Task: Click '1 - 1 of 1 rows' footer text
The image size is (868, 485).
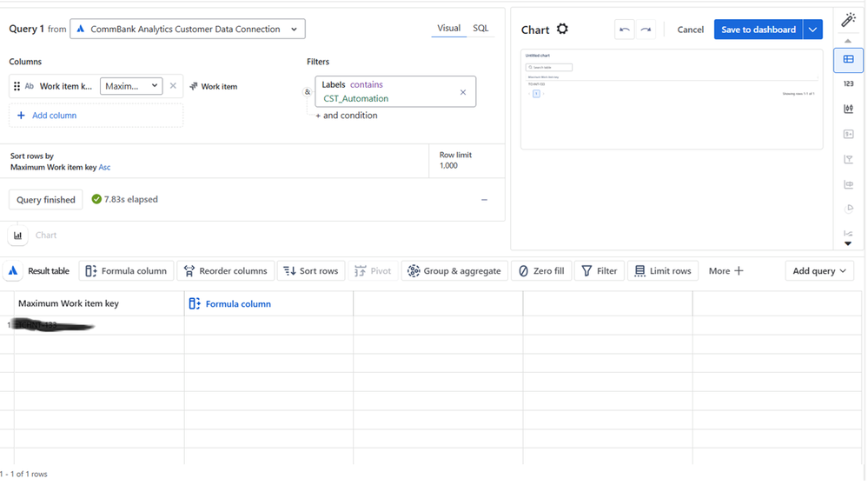Action: point(23,474)
